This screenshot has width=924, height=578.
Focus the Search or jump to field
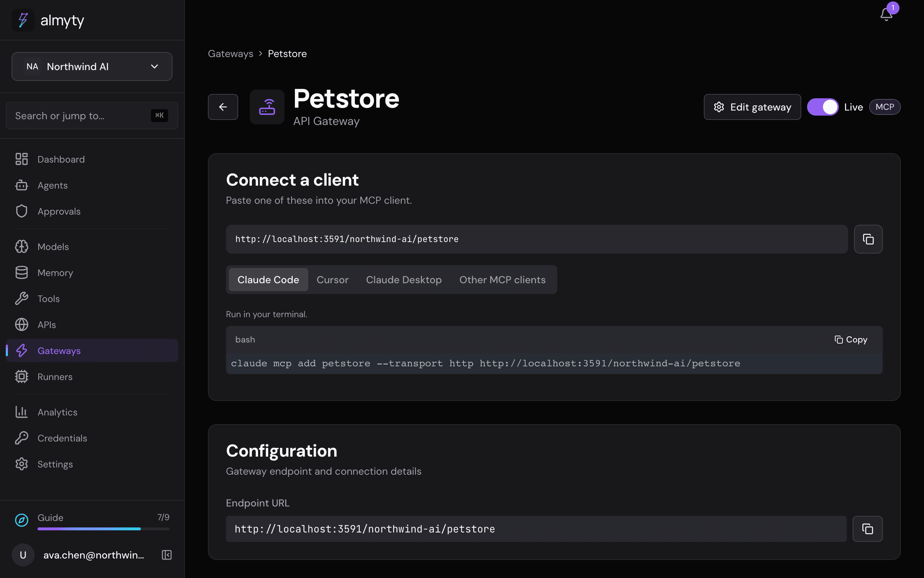pyautogui.click(x=92, y=116)
